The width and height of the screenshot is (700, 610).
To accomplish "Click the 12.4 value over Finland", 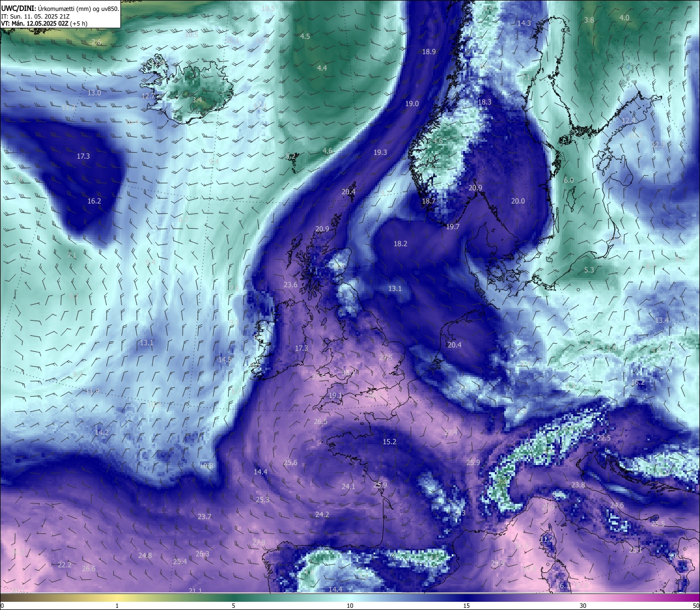I will point(628,121).
